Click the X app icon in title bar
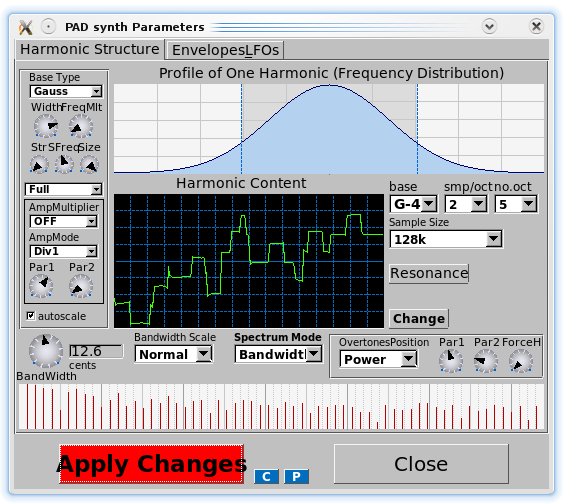 coord(26,27)
